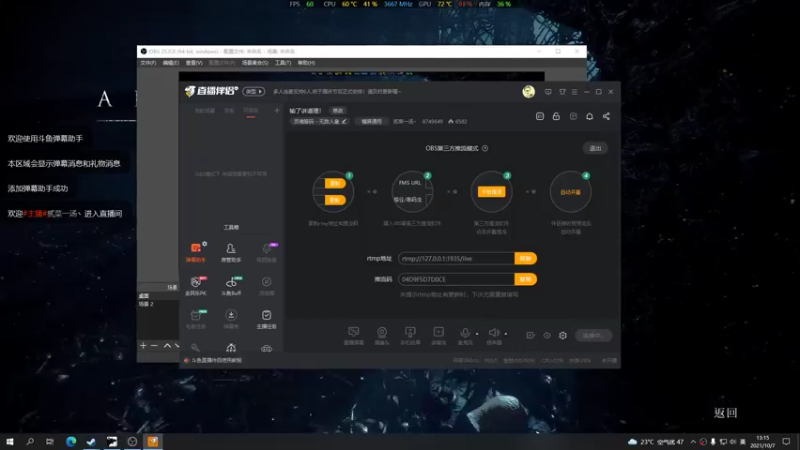Open the 弹幕助手 danmaku assistant tool
Viewport: 800px width, 450px height.
click(x=196, y=252)
